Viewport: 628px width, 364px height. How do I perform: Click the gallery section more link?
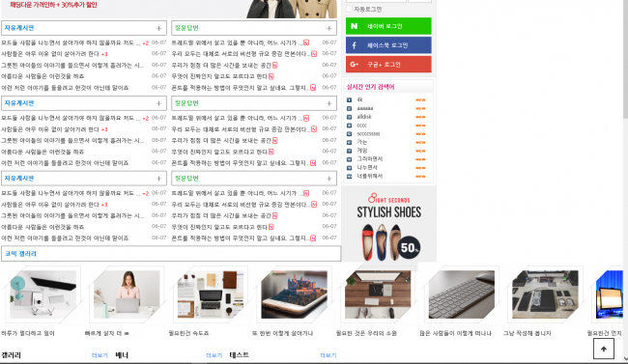[100, 355]
